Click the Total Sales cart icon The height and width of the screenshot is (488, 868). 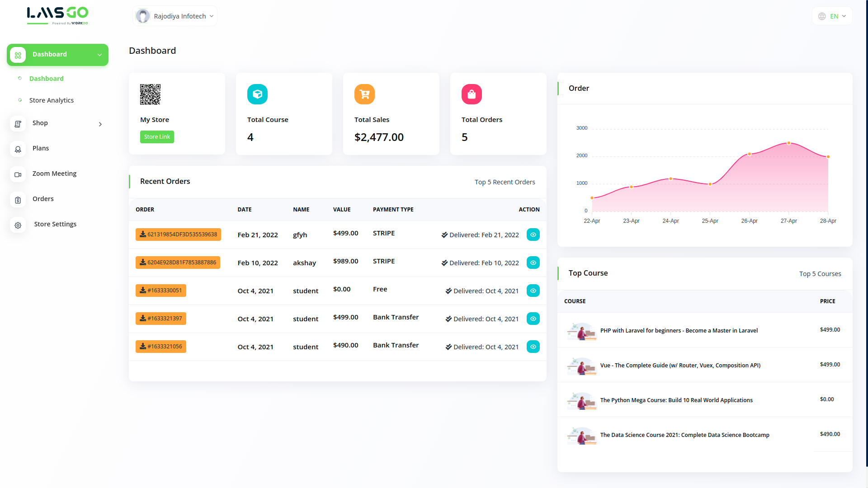364,94
